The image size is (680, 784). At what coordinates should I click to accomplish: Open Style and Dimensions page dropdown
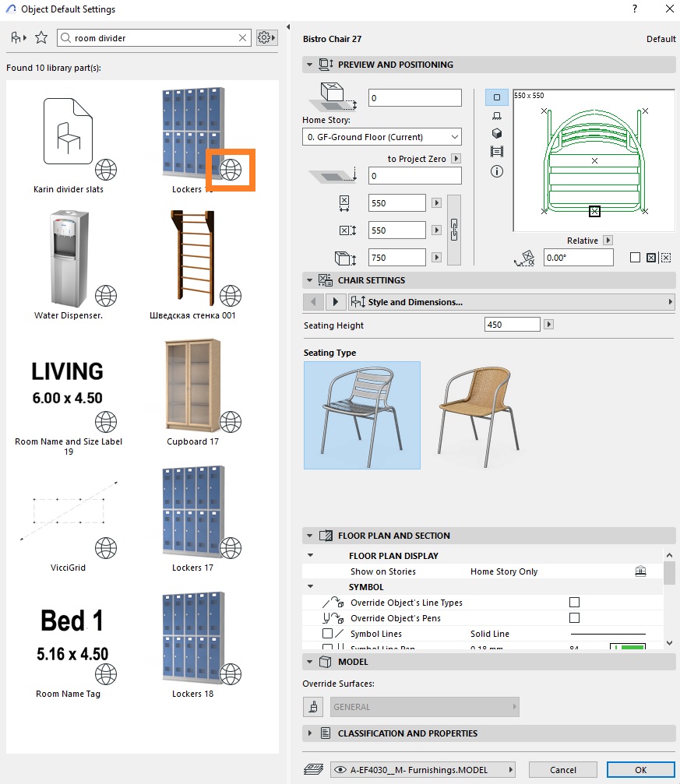pos(512,302)
